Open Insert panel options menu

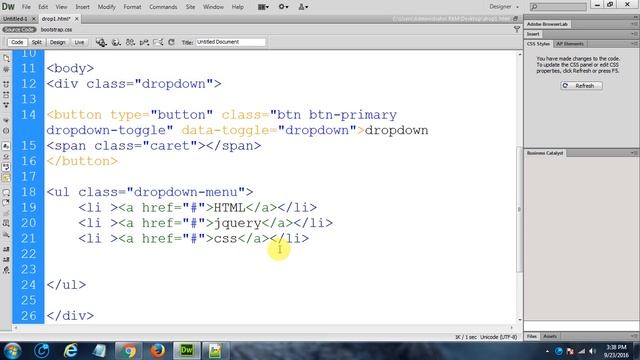634,34
